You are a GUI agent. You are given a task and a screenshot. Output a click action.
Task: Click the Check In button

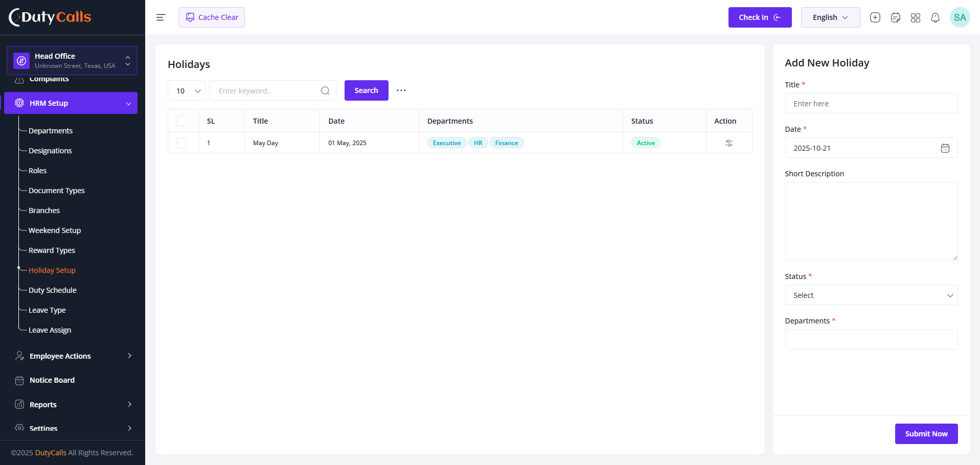(760, 17)
